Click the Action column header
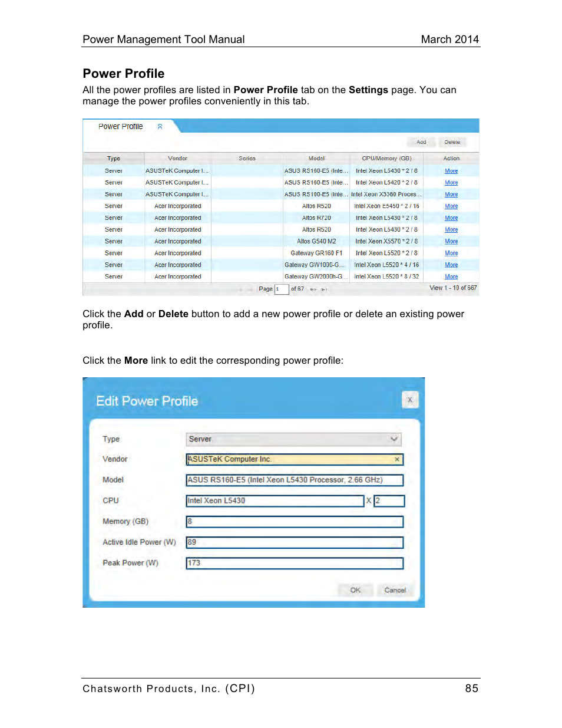 point(451,159)
